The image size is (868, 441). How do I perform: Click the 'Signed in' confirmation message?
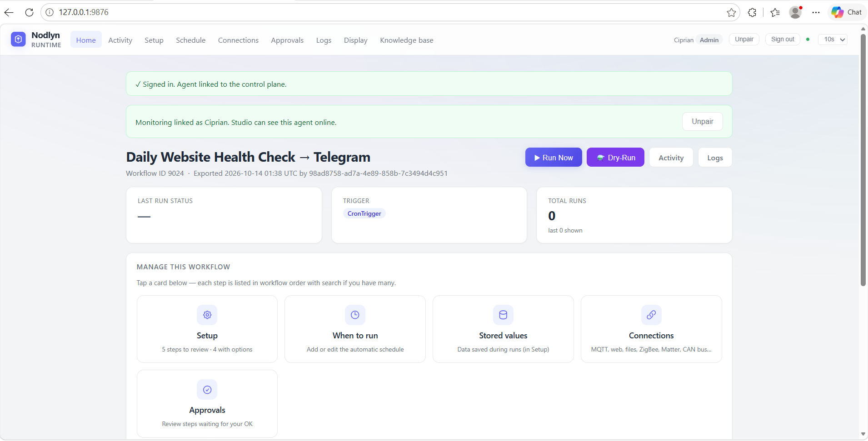(x=211, y=84)
